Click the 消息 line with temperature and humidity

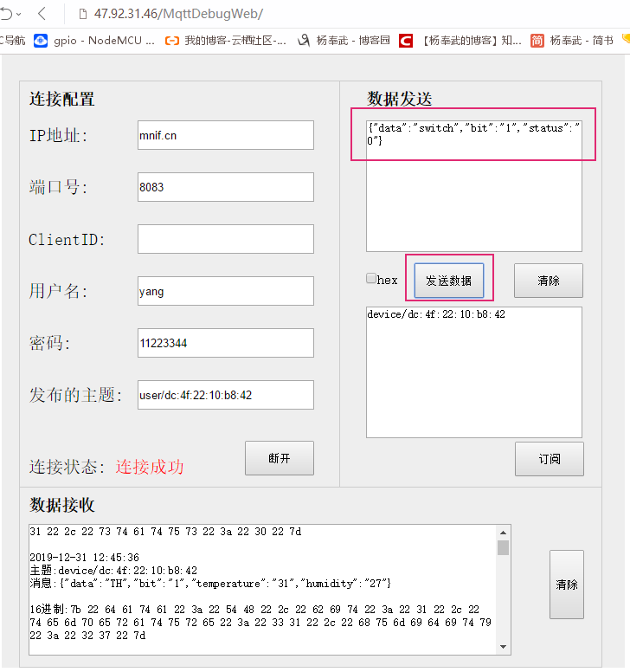210,584
